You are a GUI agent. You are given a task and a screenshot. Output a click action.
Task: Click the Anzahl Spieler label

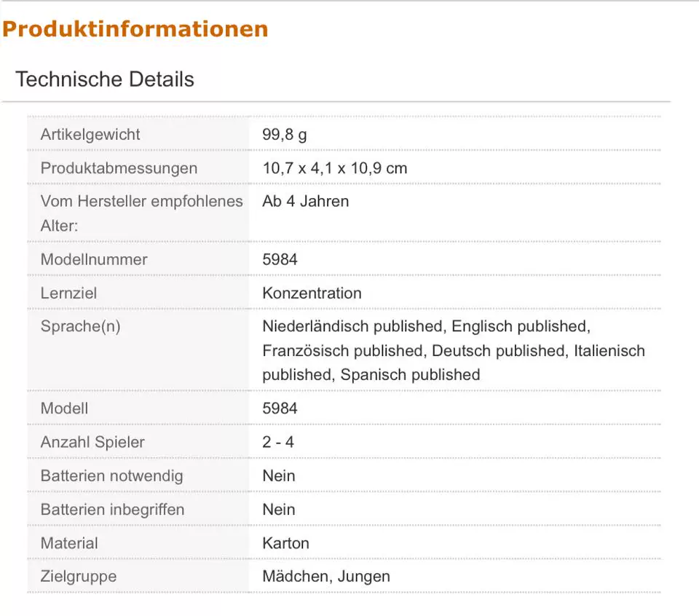[92, 442]
